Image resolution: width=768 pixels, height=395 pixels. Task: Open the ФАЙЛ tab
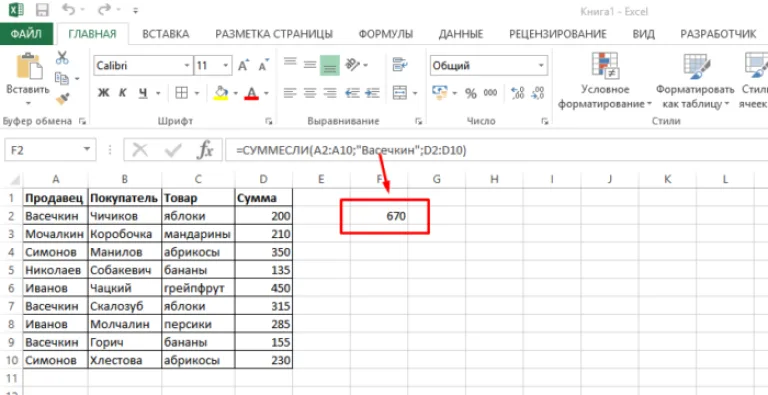[x=26, y=34]
